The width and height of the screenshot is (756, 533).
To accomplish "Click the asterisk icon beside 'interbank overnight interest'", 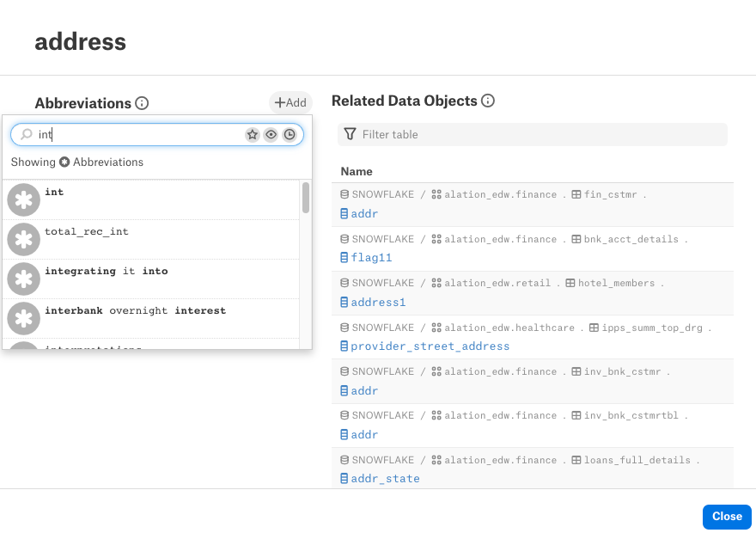I will coord(24,318).
